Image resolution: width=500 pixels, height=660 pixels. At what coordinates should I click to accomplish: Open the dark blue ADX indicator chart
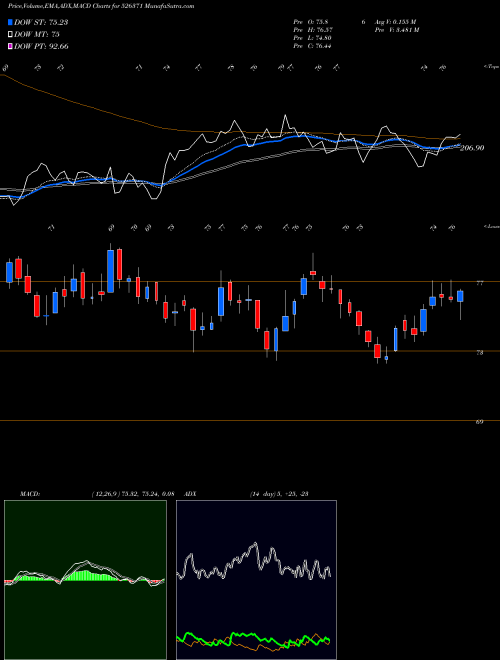click(x=256, y=580)
